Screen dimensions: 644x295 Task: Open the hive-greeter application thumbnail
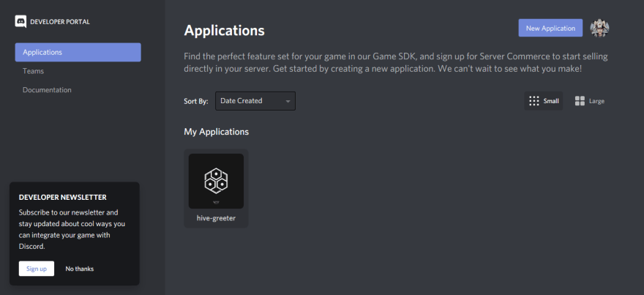click(216, 182)
